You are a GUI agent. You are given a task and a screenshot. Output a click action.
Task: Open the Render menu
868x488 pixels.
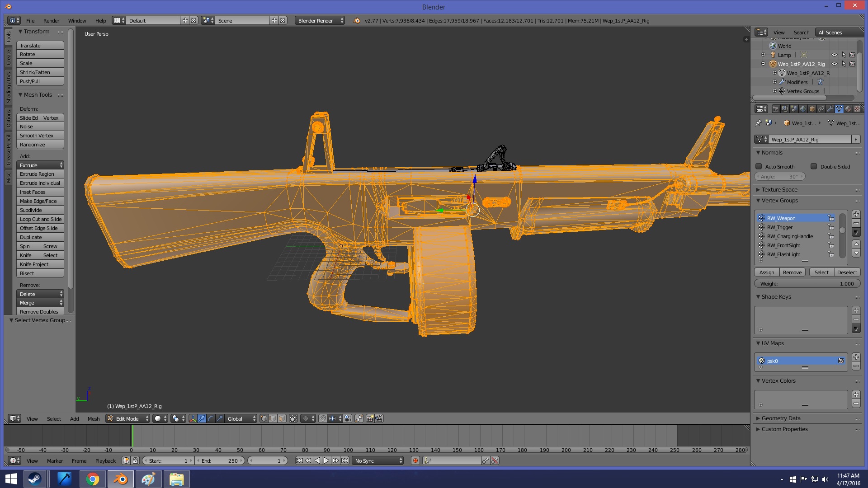51,21
